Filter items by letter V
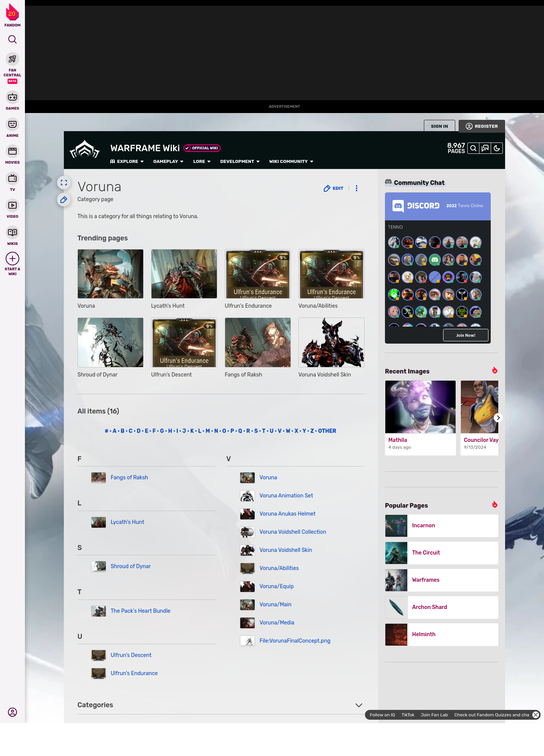 [280, 431]
